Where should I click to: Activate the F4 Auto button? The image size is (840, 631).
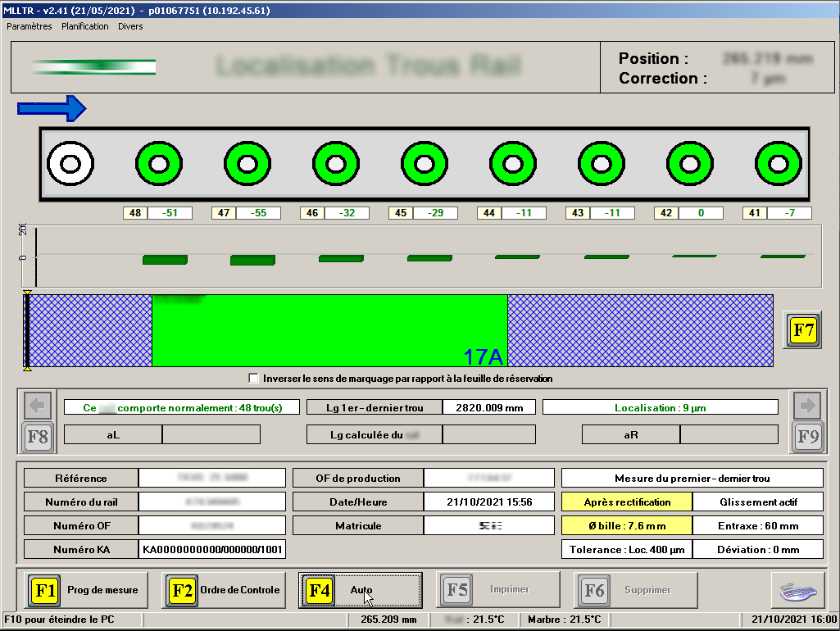coord(361,590)
